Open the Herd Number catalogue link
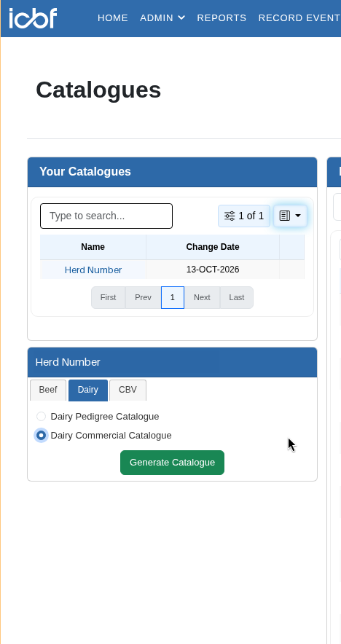This screenshot has width=341, height=644. click(93, 270)
